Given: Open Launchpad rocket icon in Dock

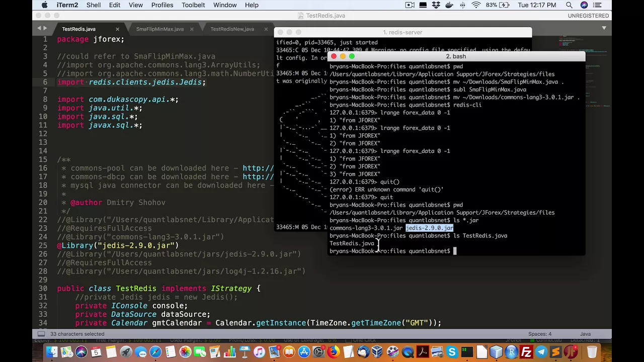Looking at the screenshot, I should [126, 352].
